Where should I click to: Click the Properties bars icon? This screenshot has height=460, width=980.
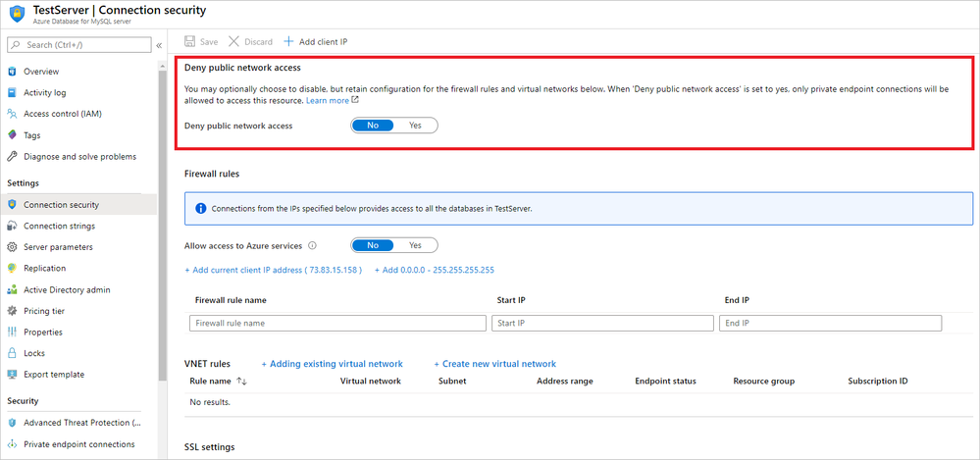pyautogui.click(x=11, y=332)
